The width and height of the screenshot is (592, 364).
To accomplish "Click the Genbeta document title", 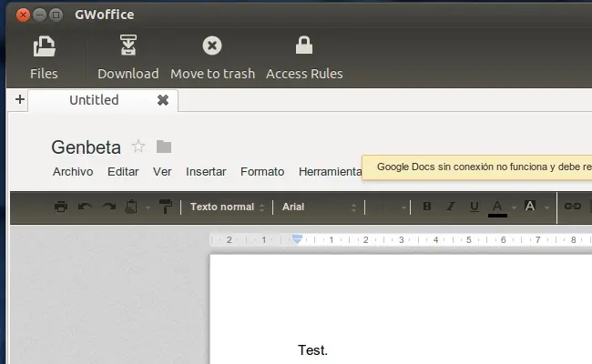I will pos(87,147).
